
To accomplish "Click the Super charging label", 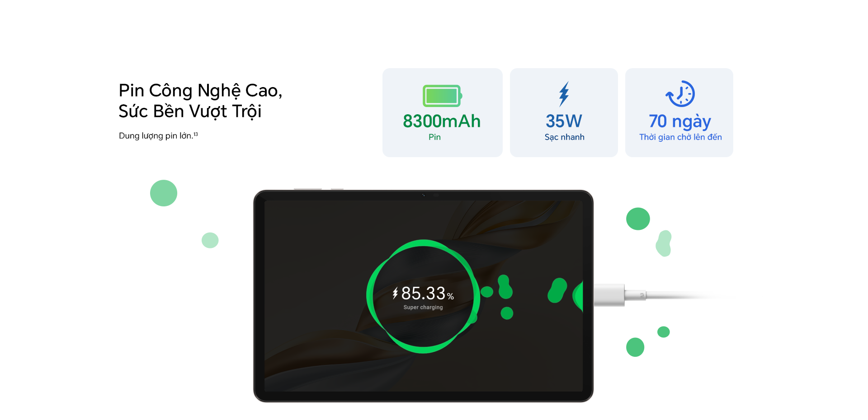I will (423, 307).
